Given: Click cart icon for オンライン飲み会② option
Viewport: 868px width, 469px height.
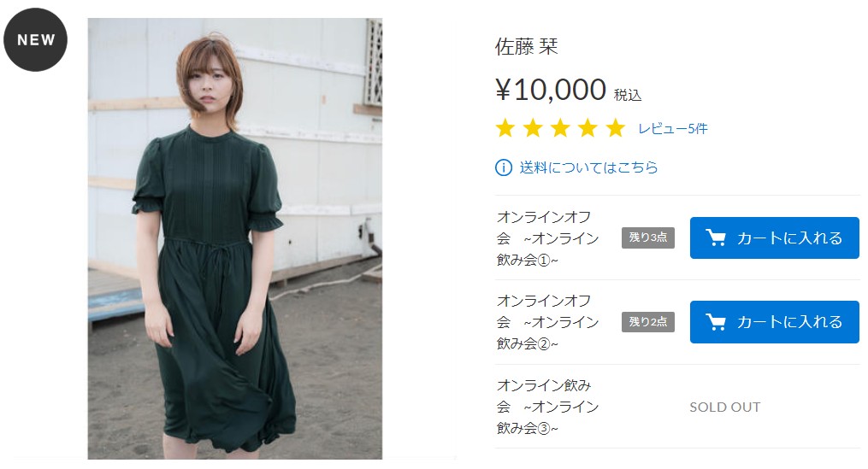Looking at the screenshot, I should (716, 322).
